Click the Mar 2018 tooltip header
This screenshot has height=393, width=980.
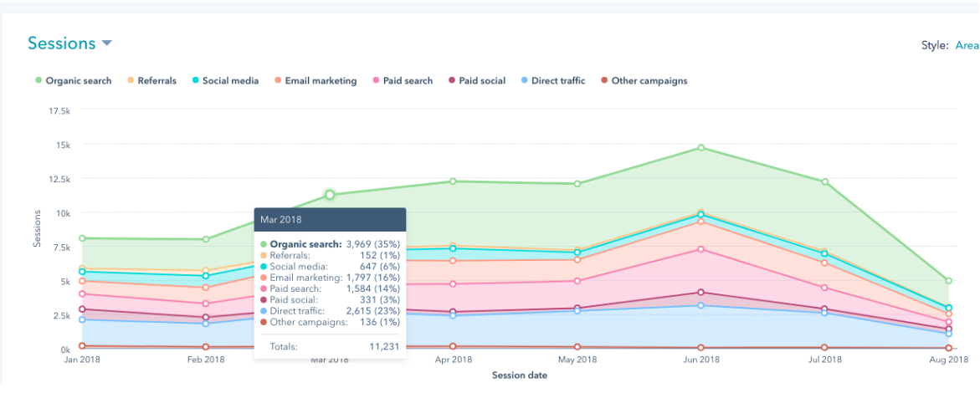330,221
